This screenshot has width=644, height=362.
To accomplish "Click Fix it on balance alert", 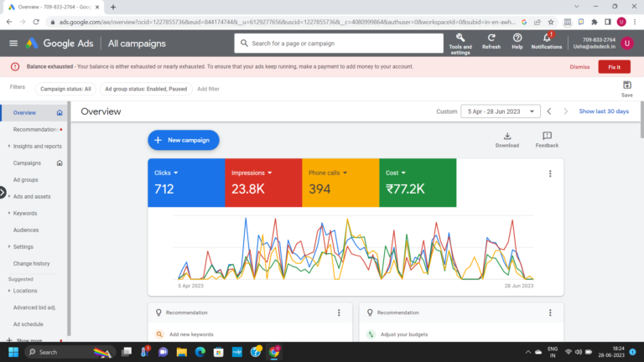I will pos(614,67).
